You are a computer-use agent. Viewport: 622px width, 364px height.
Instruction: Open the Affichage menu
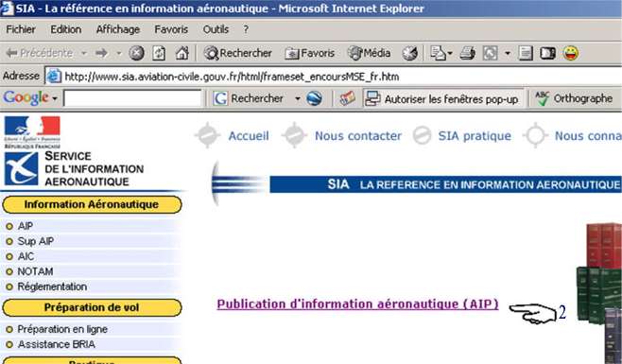click(x=118, y=29)
